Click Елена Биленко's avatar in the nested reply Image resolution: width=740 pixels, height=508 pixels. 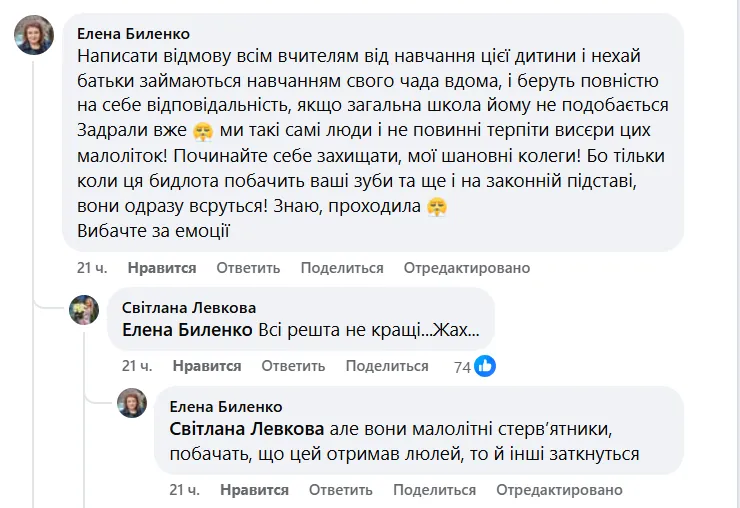point(132,404)
